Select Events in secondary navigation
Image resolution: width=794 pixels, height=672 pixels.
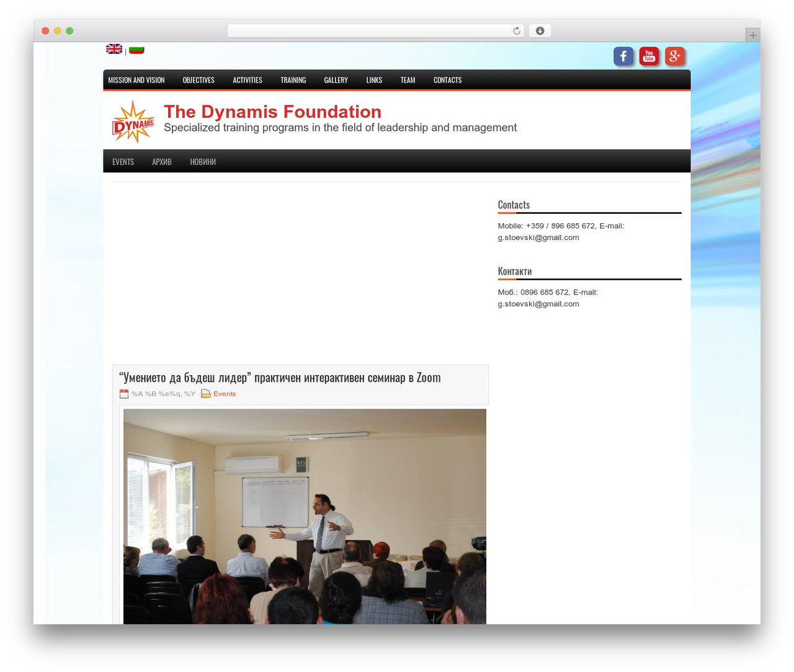point(123,162)
